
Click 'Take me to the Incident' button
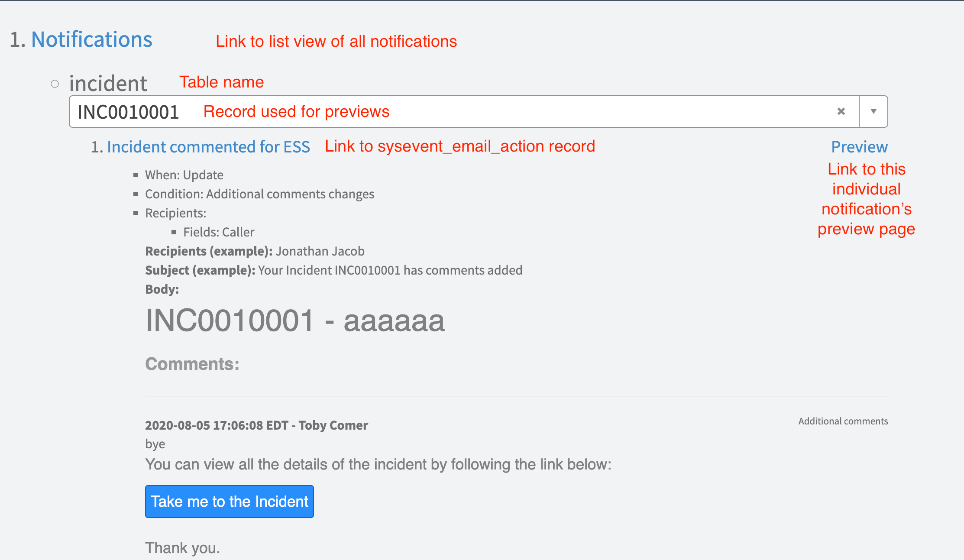click(x=229, y=502)
